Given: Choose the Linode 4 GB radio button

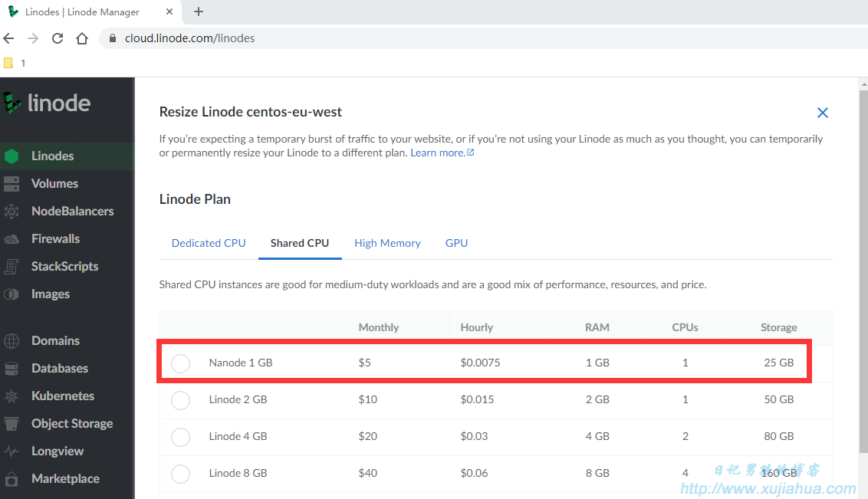Looking at the screenshot, I should point(180,437).
